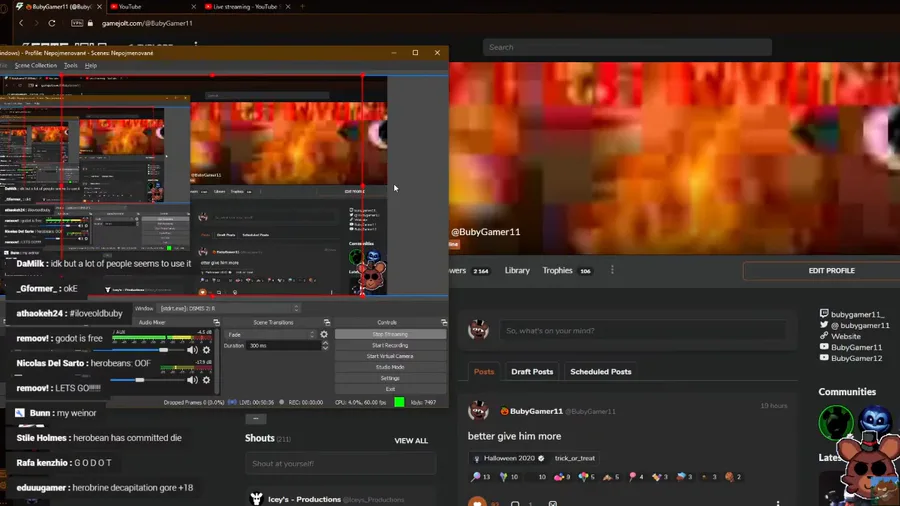Increase the transition Duration with up arrow

325,343
